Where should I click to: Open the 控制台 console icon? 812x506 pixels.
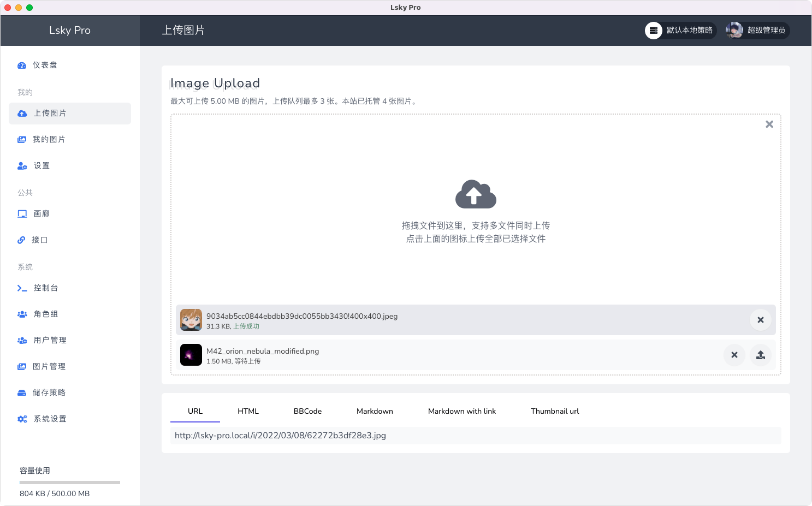[22, 288]
